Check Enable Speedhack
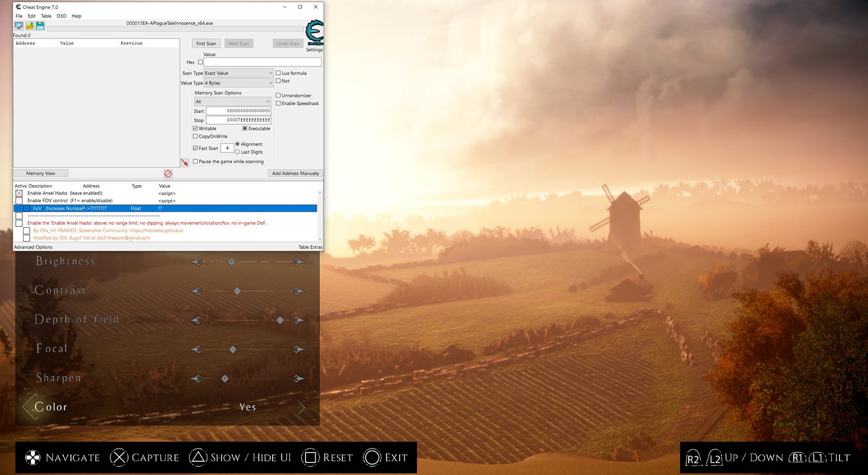Screen dimensions: 868x475 click(x=278, y=103)
